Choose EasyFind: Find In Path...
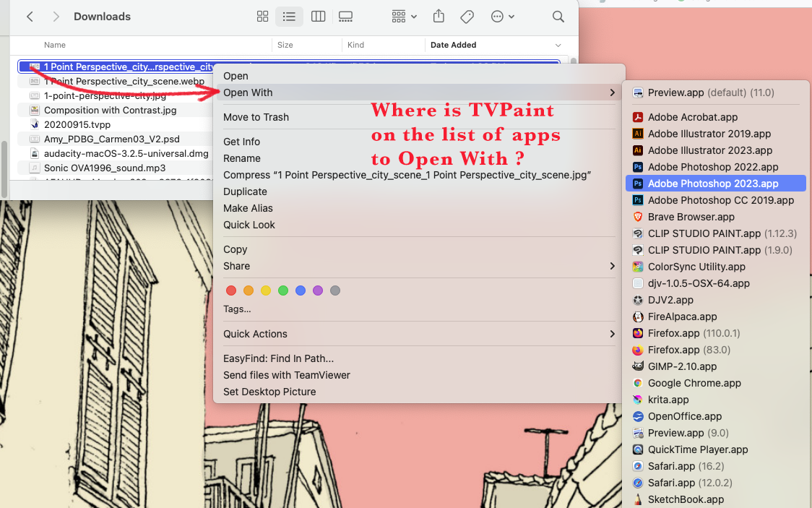Viewport: 812px width, 508px height. click(279, 359)
